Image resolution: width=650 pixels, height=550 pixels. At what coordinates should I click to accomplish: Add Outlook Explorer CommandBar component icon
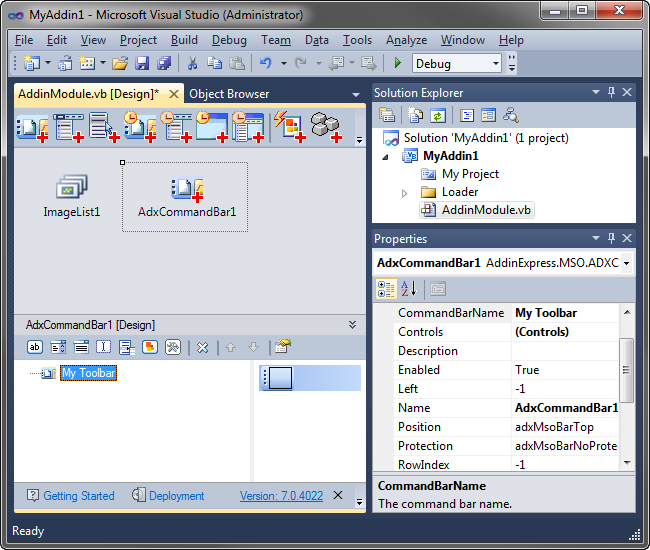pyautogui.click(x=140, y=127)
